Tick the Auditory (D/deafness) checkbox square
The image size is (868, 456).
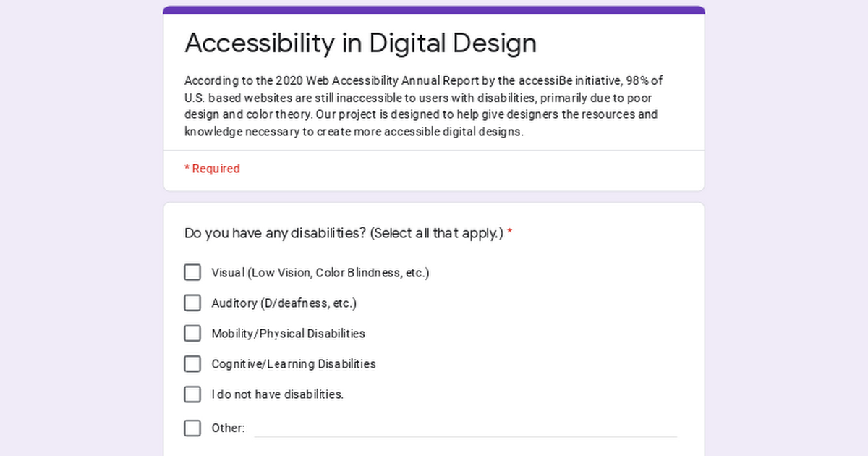(x=192, y=303)
